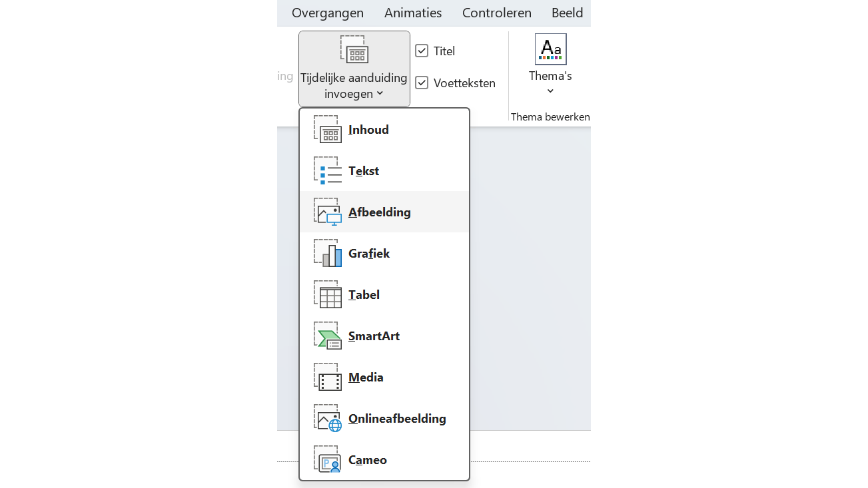Open the Thema's gallery icon
The height and width of the screenshot is (488, 868).
coord(550,49)
